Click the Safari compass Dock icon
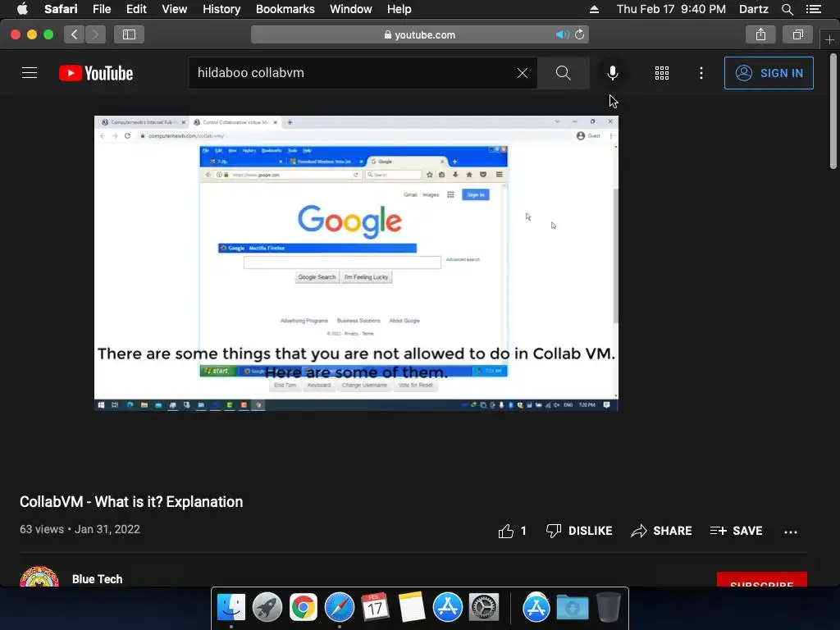 (339, 608)
